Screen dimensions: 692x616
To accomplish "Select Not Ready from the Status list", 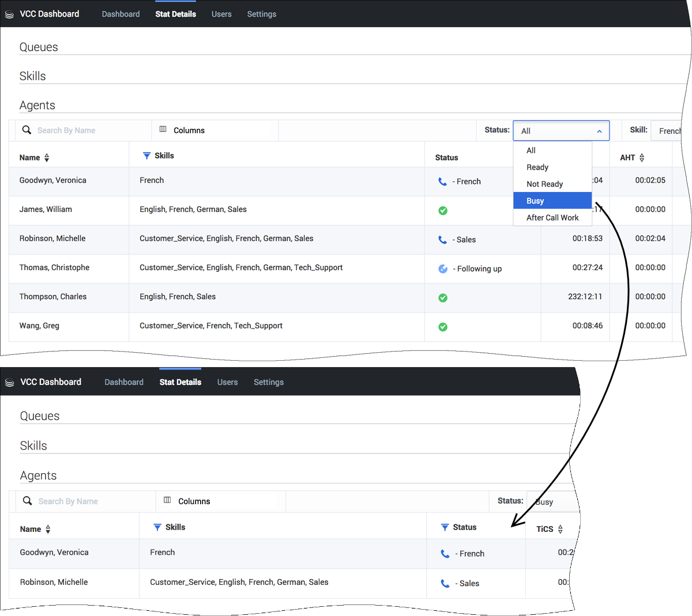I will tap(544, 184).
